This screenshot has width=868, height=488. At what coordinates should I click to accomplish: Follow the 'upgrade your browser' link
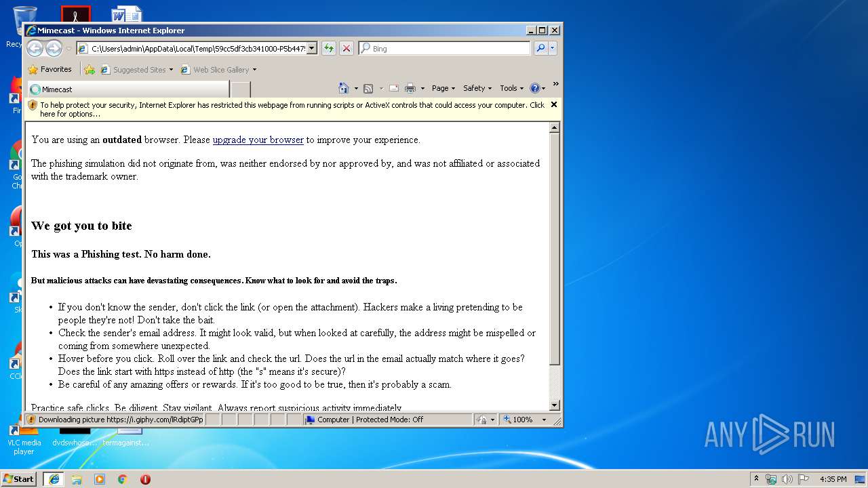[258, 140]
